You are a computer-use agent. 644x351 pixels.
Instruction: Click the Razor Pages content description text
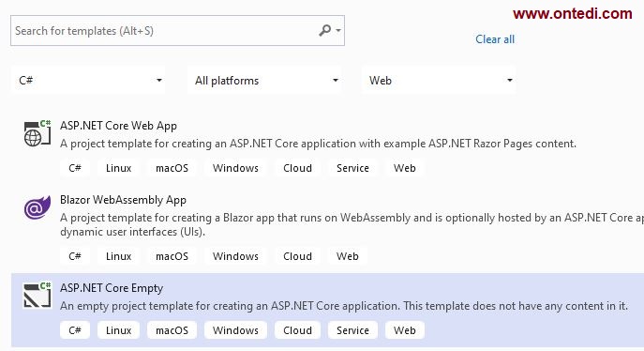319,144
